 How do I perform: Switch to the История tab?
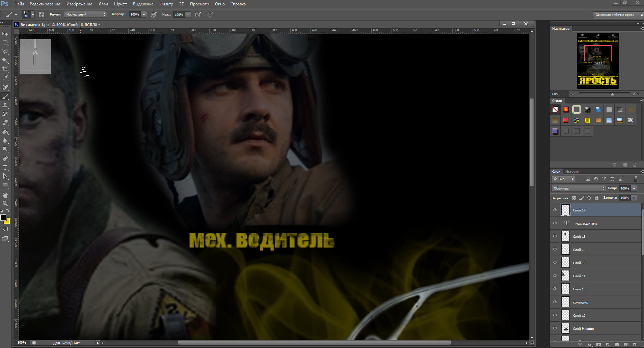(572, 171)
